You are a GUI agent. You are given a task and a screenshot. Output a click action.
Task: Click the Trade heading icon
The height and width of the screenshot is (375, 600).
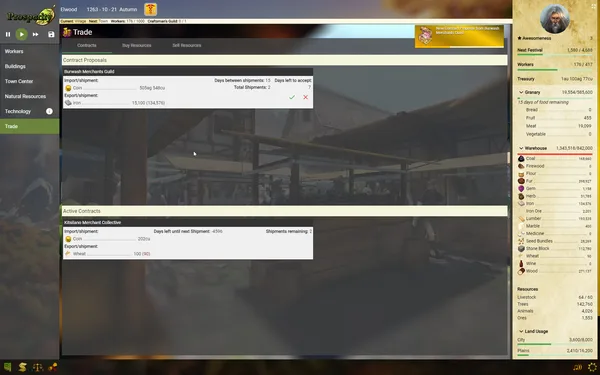coord(67,32)
